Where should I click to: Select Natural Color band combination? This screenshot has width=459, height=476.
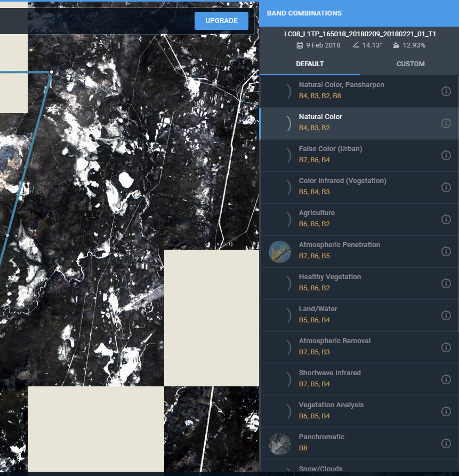[359, 124]
